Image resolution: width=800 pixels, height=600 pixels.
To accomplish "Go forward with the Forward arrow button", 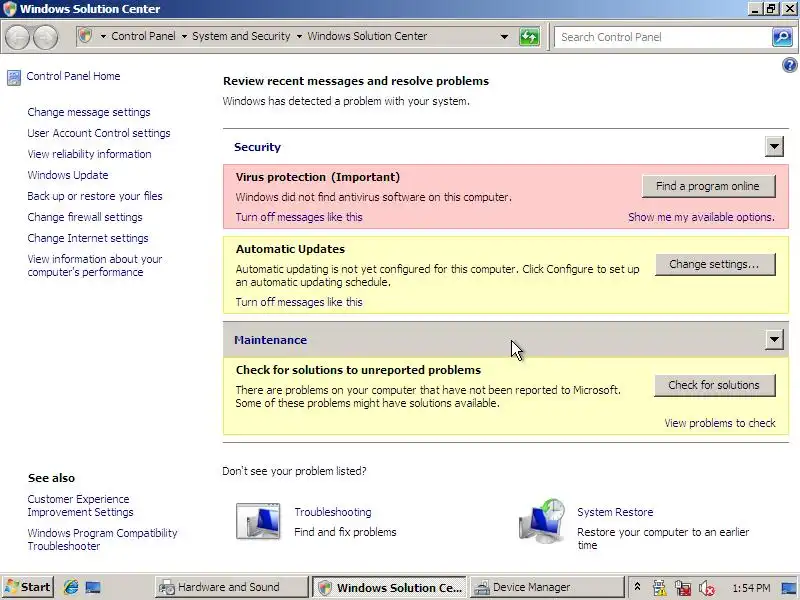I will 45,37.
